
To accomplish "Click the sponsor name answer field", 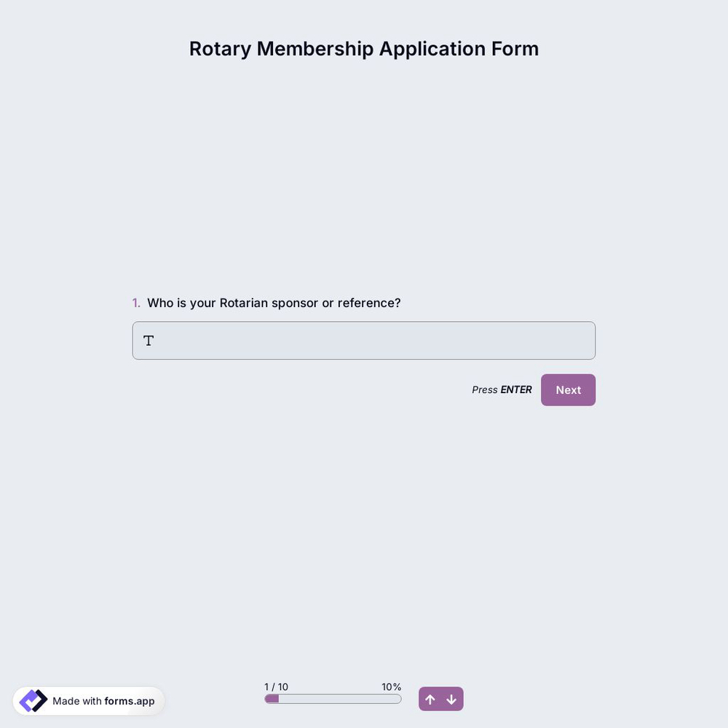I will tap(364, 340).
